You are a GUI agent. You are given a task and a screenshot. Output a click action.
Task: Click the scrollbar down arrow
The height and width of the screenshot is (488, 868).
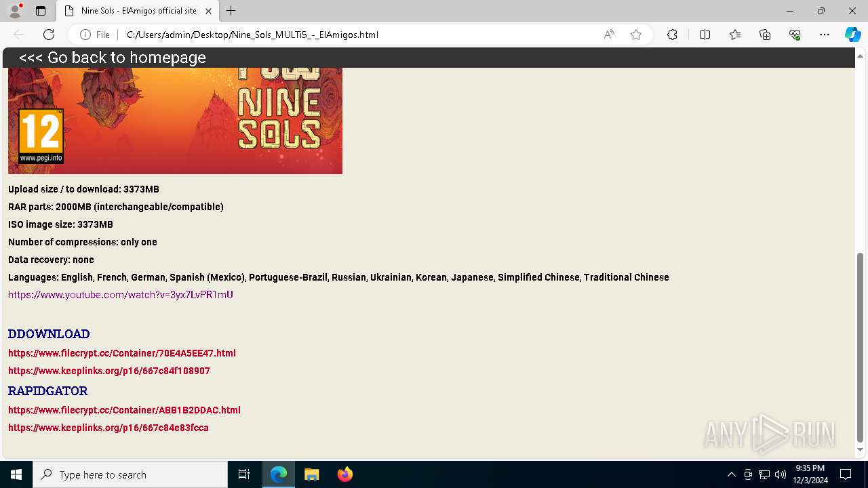pyautogui.click(x=861, y=449)
